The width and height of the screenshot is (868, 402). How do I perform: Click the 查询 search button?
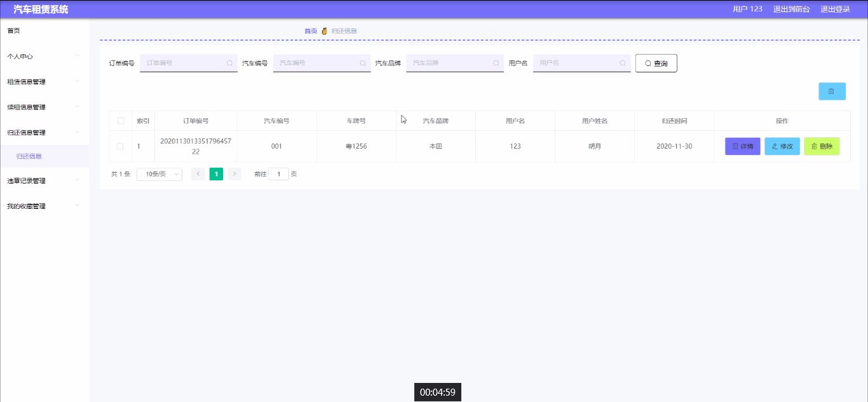click(656, 64)
